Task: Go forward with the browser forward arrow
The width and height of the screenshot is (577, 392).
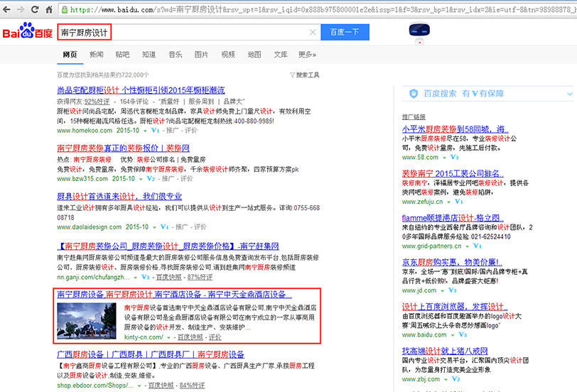Action: 21,9
